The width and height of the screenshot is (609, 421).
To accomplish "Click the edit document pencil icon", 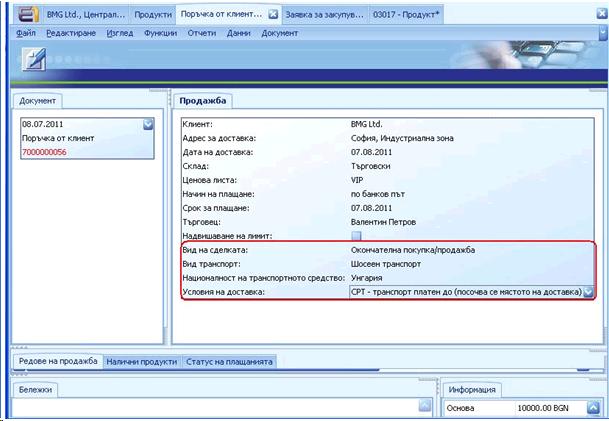I will [x=34, y=59].
